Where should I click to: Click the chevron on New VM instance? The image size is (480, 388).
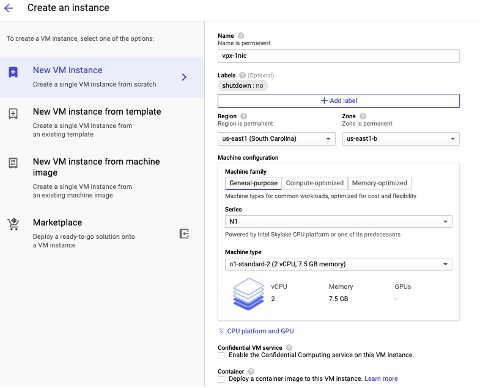click(184, 77)
